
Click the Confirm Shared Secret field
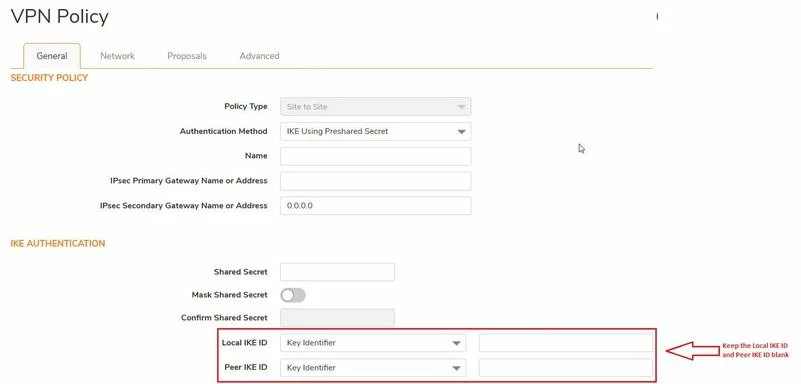click(x=337, y=318)
